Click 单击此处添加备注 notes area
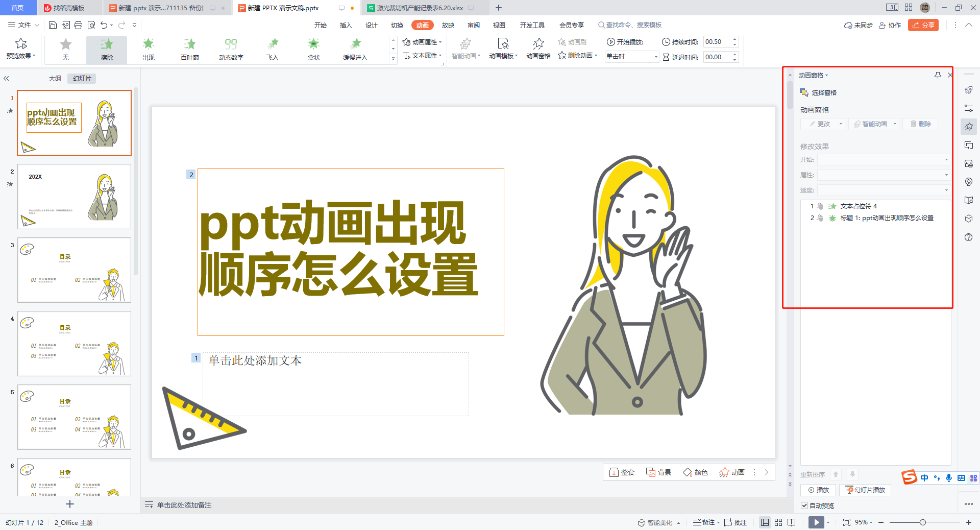Screen dimensions: 980x530 pyautogui.click(x=184, y=505)
